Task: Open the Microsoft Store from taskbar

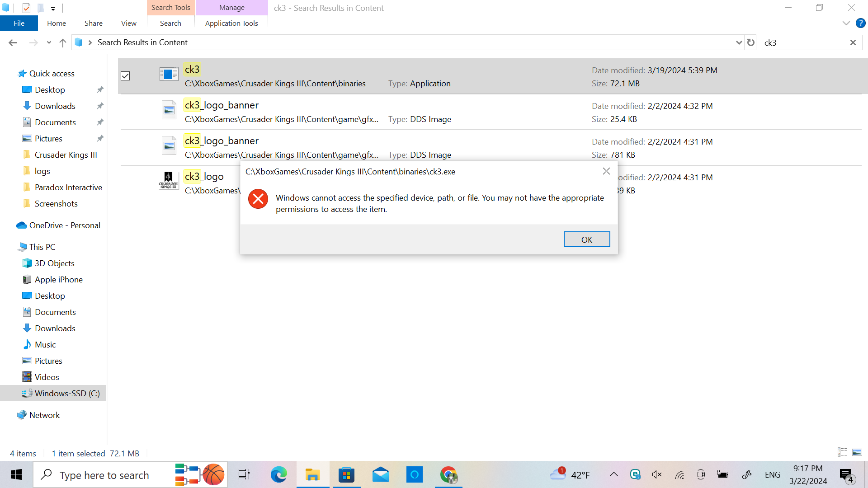Action: tap(346, 474)
